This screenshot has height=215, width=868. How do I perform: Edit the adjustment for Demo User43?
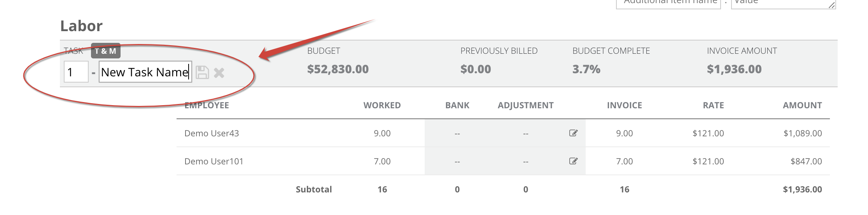(x=573, y=133)
